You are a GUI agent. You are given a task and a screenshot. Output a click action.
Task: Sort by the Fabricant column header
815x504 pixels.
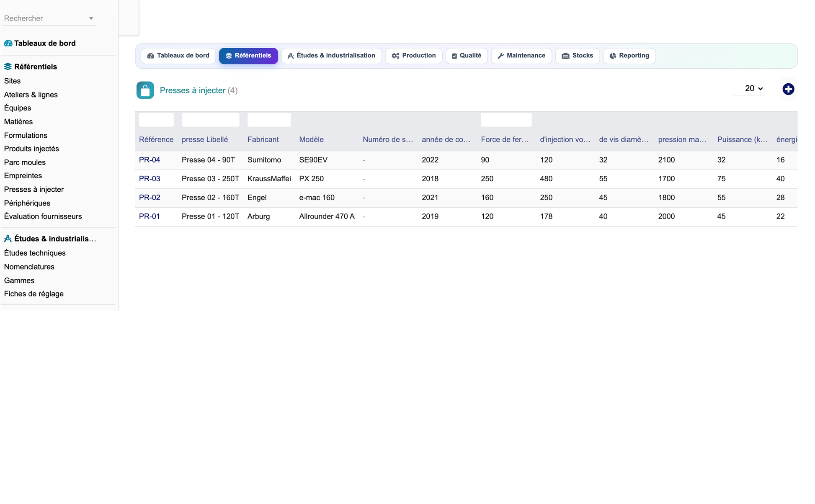pyautogui.click(x=263, y=139)
